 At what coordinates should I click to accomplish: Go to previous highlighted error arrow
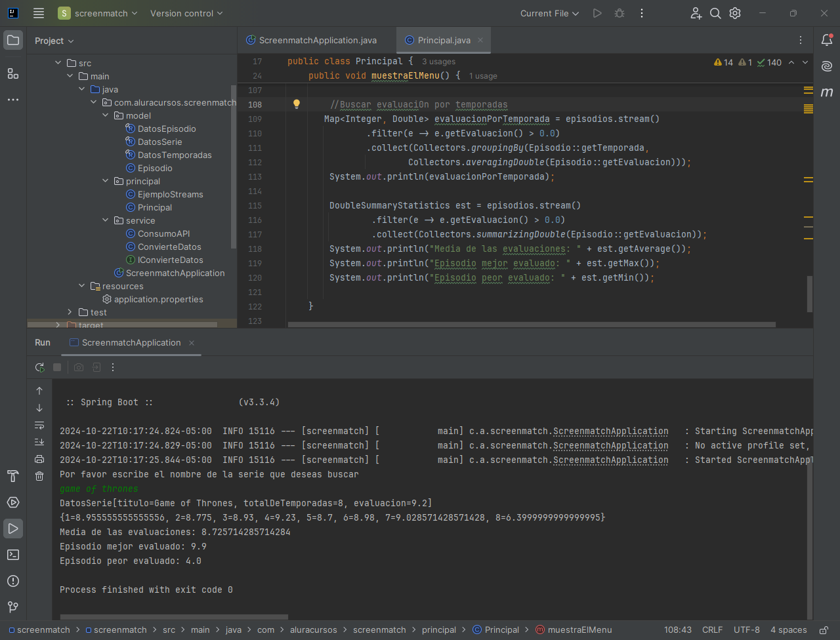tap(791, 62)
